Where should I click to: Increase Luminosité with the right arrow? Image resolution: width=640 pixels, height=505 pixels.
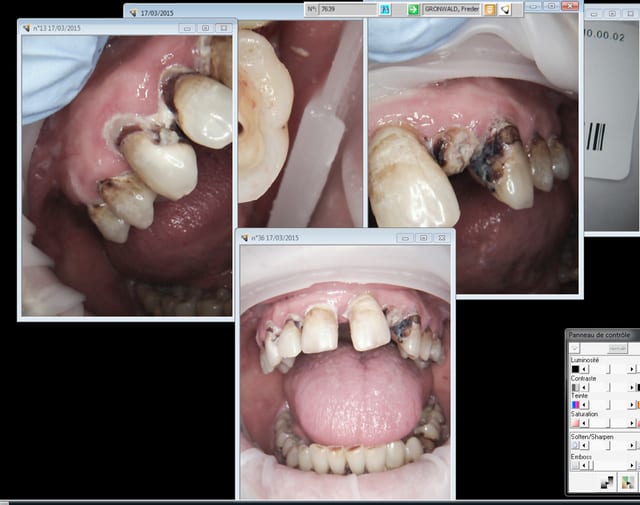(631, 369)
